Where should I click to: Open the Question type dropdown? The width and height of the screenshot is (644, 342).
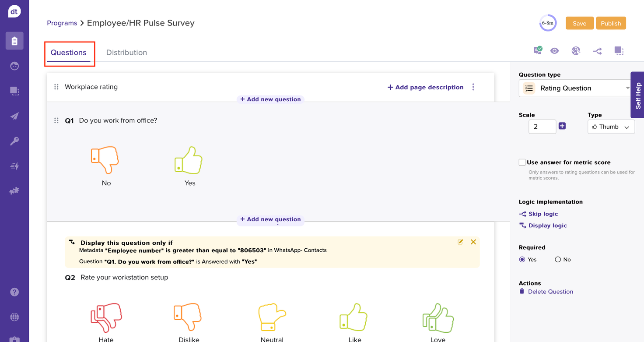pos(575,88)
